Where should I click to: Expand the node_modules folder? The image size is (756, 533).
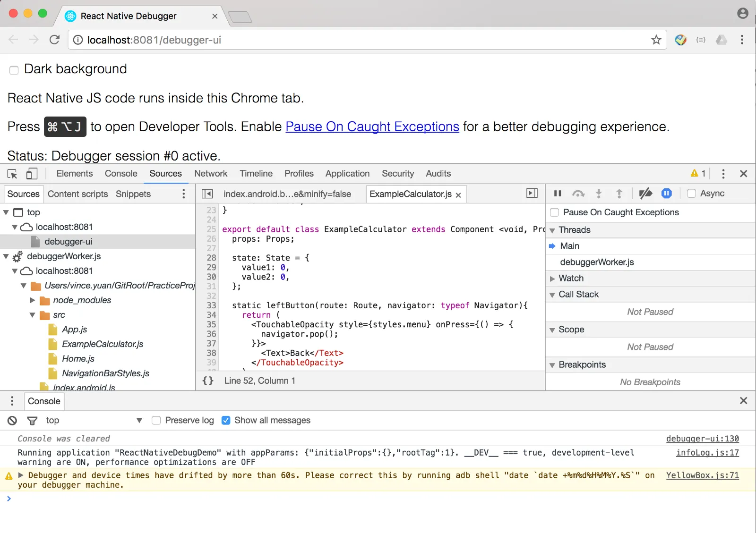(33, 300)
